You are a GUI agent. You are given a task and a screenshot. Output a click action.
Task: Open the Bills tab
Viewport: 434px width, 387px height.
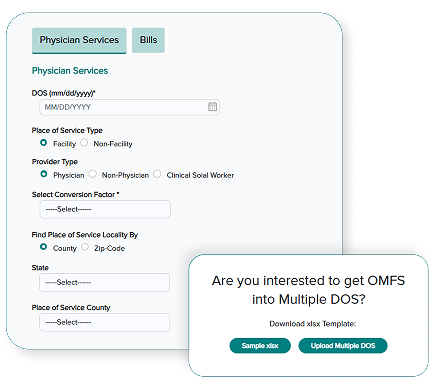tap(148, 40)
